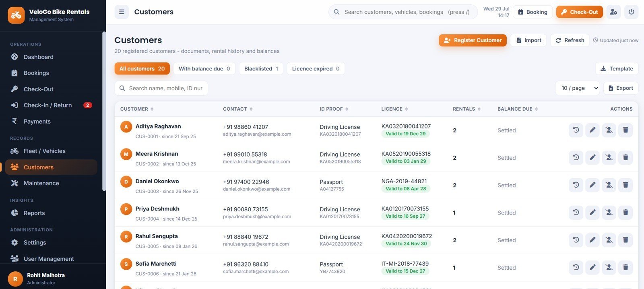The height and width of the screenshot is (289, 644).
Task: Sort by the Rentals column
Action: tap(466, 109)
